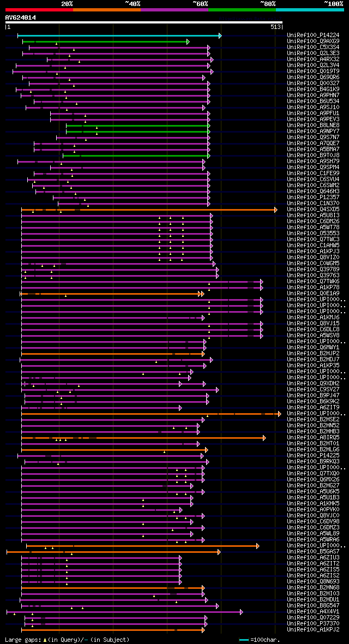This screenshot has width=349, height=644.
Task: Click the white query sequence bar
Action: [144, 22]
